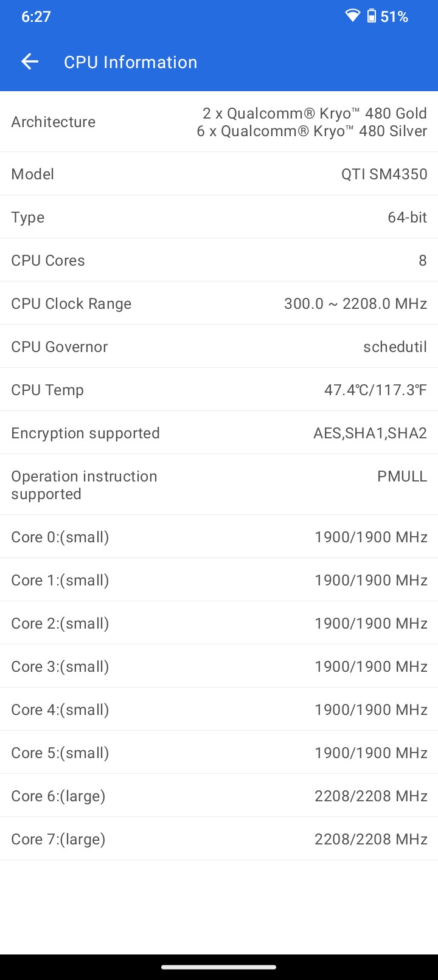Select the CPU Information title
The height and width of the screenshot is (980, 438).
131,62
